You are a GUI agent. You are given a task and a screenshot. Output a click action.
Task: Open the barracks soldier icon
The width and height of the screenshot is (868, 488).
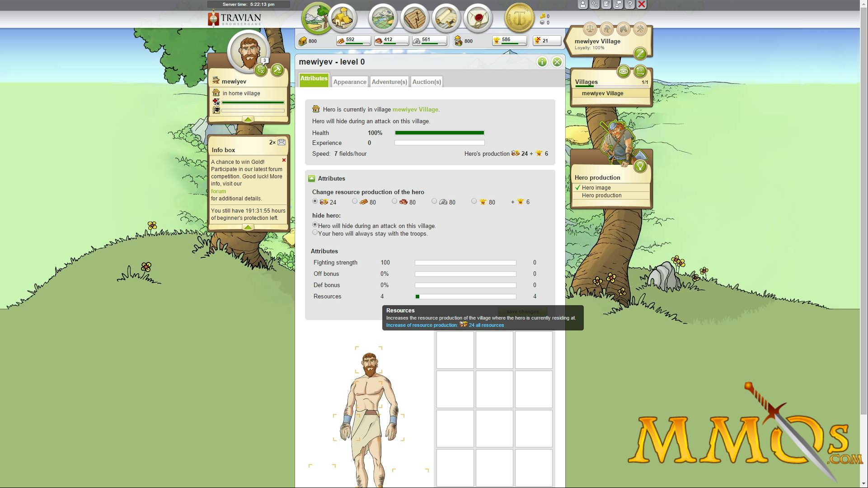click(x=606, y=29)
